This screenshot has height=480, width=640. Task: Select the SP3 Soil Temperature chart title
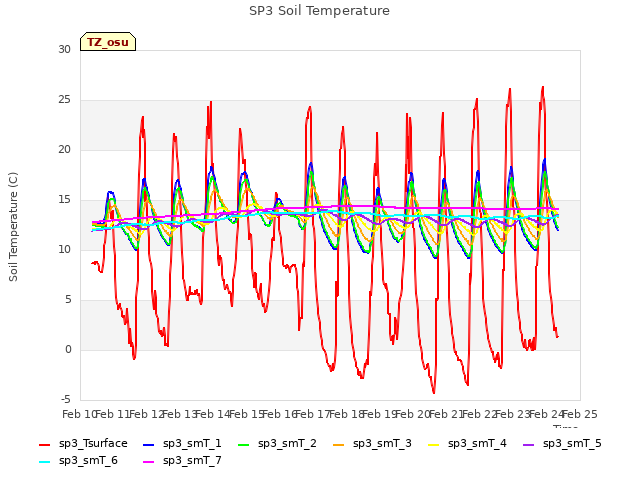pos(319,11)
